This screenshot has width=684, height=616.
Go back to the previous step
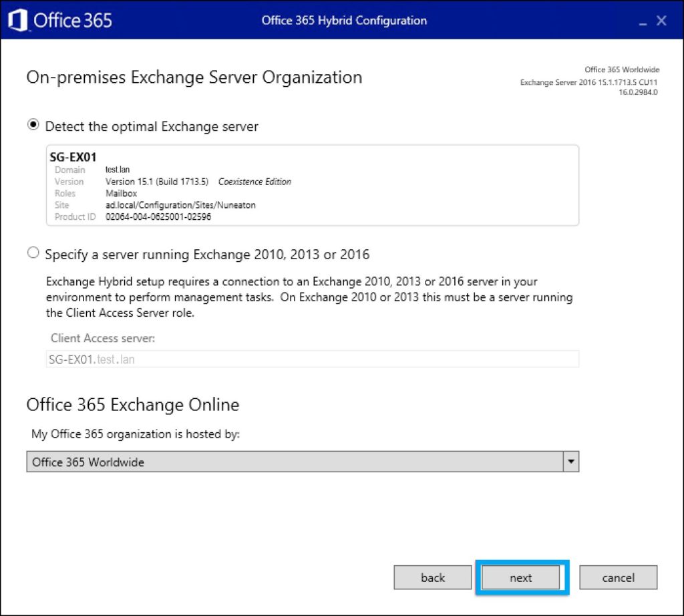coord(433,578)
